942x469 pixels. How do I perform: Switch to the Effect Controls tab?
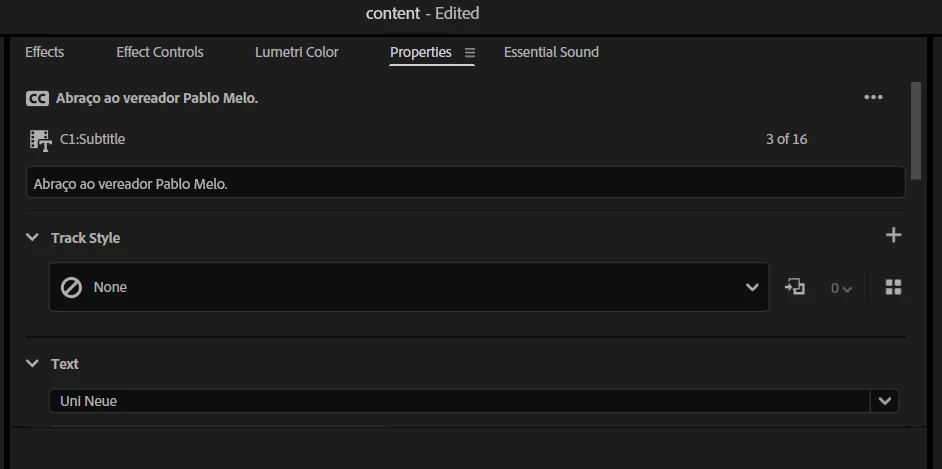click(x=160, y=52)
